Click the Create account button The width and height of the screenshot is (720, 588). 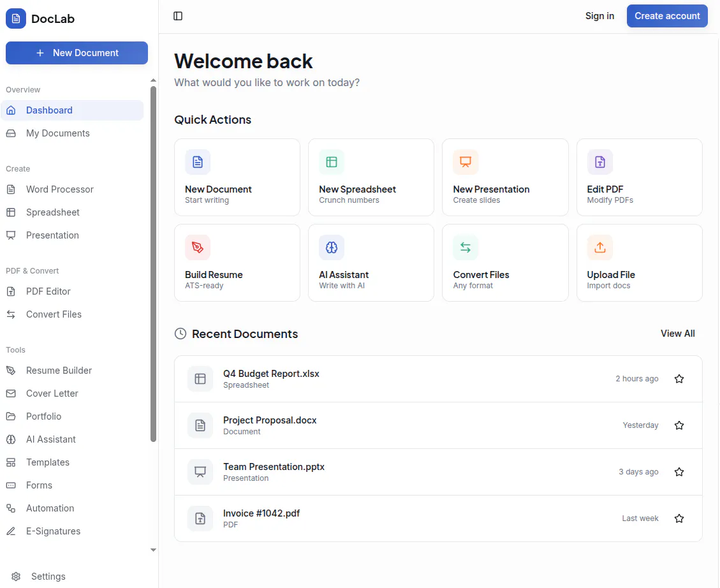point(667,16)
